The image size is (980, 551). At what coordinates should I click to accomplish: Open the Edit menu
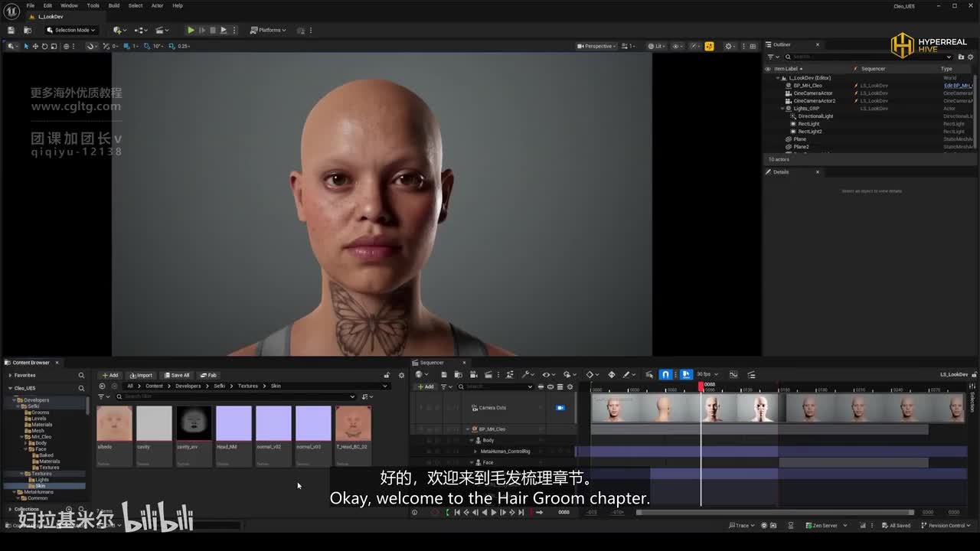47,5
